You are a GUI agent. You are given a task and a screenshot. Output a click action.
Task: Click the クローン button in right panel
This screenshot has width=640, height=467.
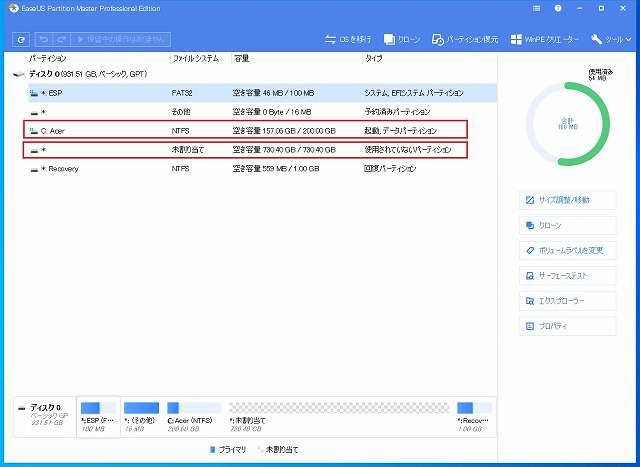567,225
